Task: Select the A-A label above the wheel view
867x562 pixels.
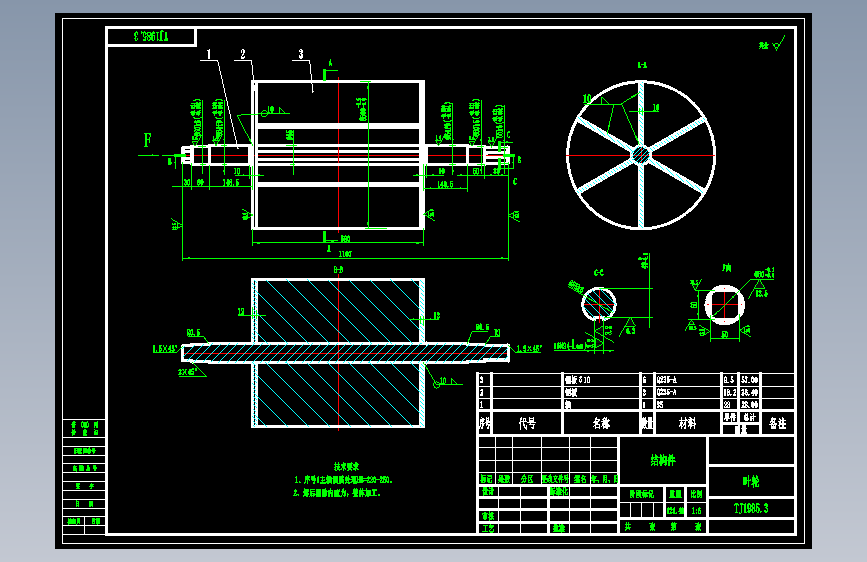Action: point(642,65)
